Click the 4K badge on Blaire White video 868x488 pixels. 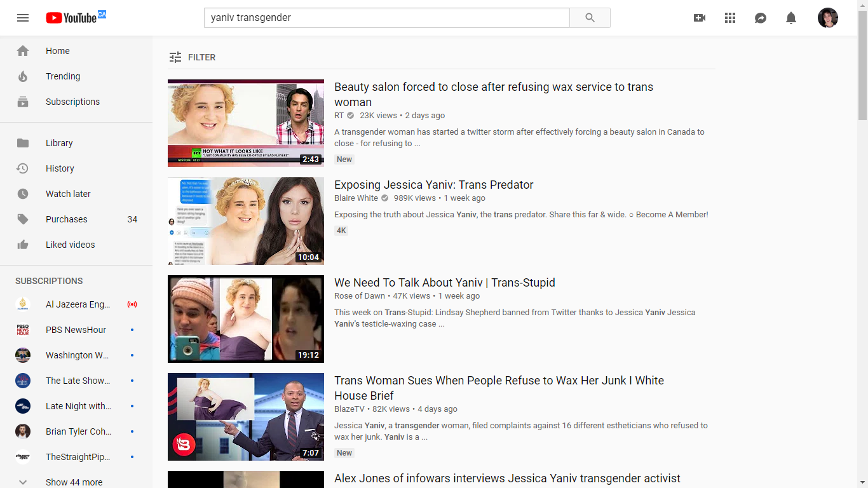341,231
